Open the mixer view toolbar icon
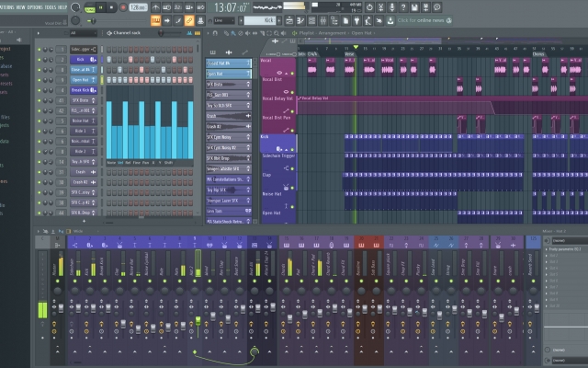The image size is (588, 368). (x=322, y=20)
